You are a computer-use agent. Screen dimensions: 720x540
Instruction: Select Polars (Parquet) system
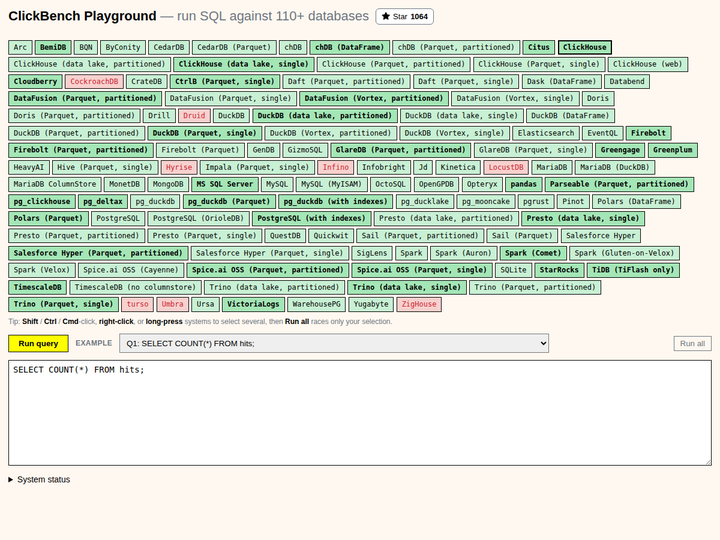48,219
